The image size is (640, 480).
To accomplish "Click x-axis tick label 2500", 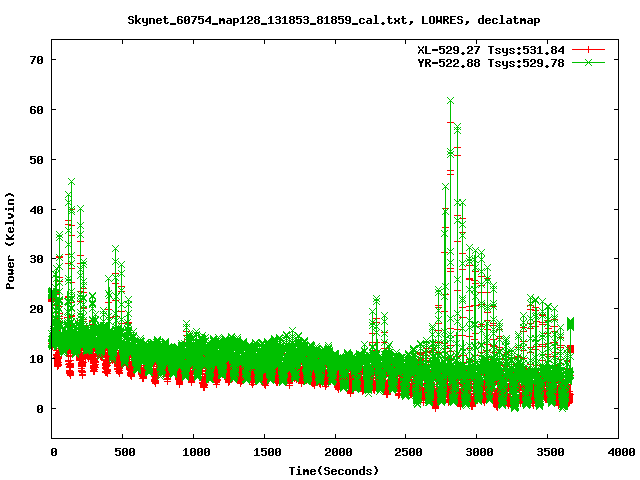I will pos(409,452).
